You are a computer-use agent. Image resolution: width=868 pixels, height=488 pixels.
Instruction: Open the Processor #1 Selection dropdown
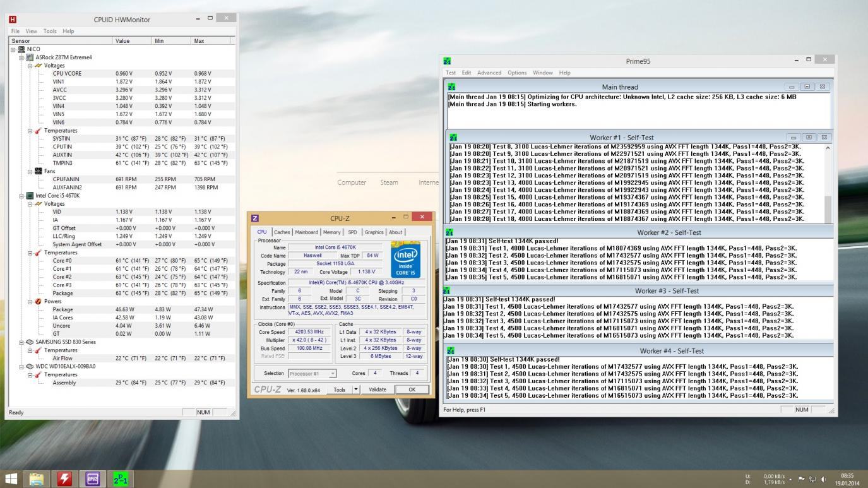pos(312,374)
